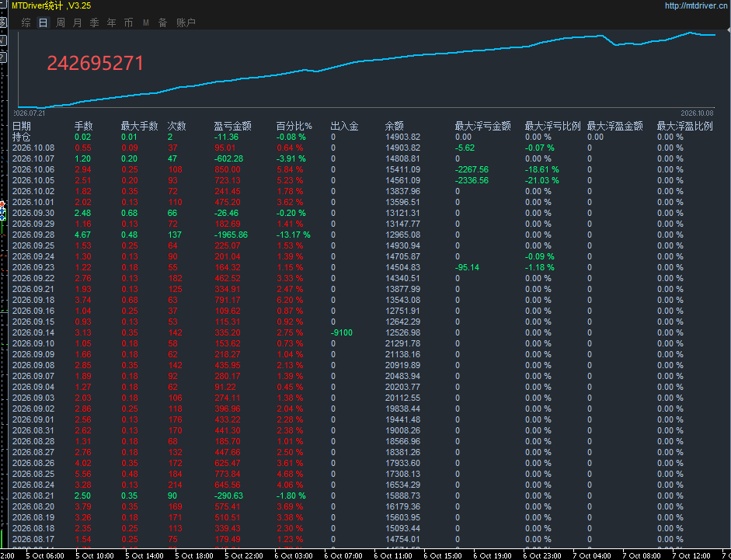Screen dimensions: 731x560
Task: Click the -18.61 % floating loss ratio
Action: [541, 169]
